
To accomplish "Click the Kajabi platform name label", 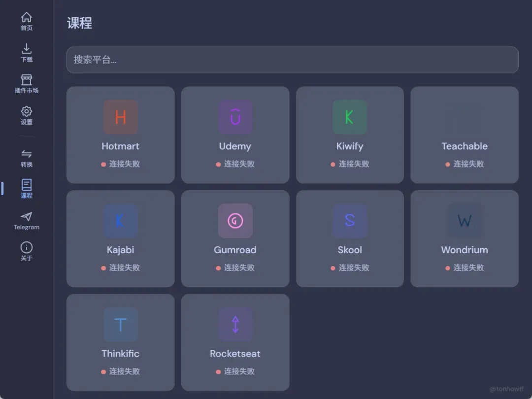I will pyautogui.click(x=121, y=250).
